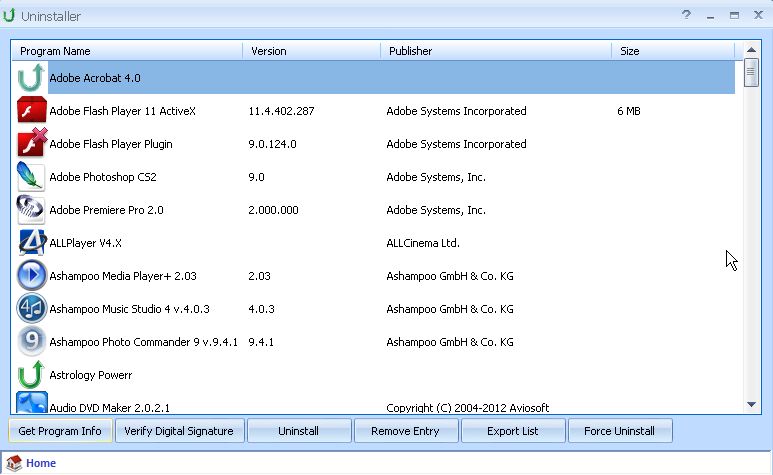773x475 pixels.
Task: Click the Adobe Premiere Pro 2.0 icon
Action: [31, 209]
